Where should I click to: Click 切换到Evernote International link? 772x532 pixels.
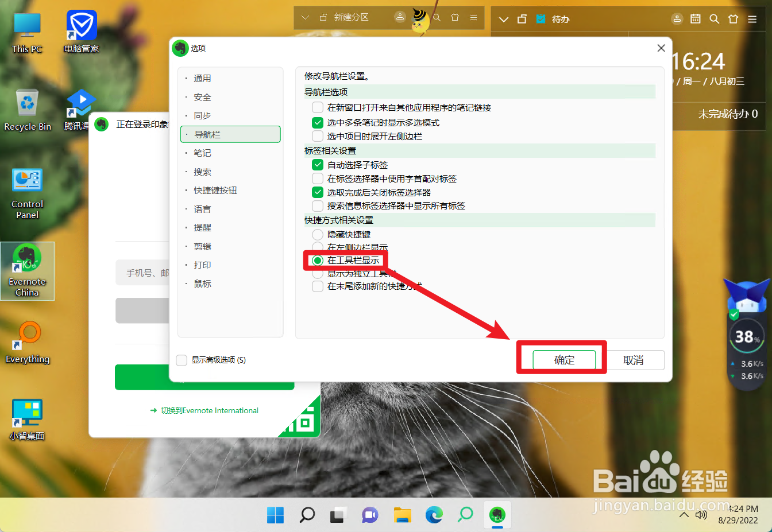210,410
